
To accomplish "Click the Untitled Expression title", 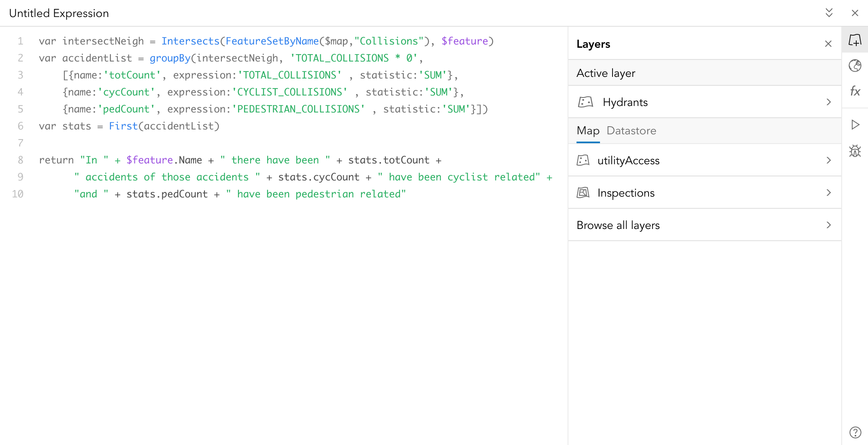I will pyautogui.click(x=59, y=13).
